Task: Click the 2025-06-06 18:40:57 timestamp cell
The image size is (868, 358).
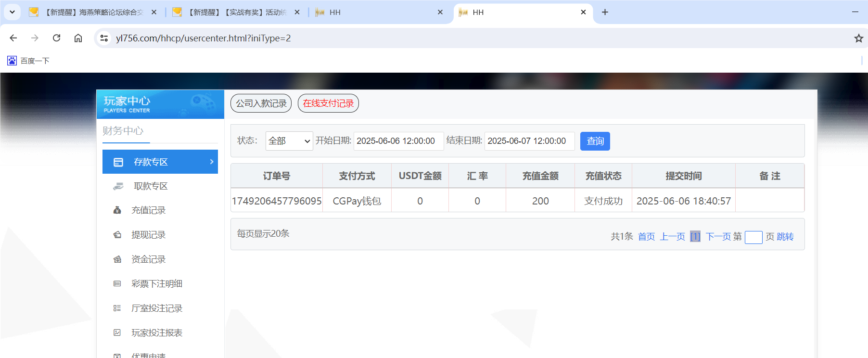Action: pos(684,201)
